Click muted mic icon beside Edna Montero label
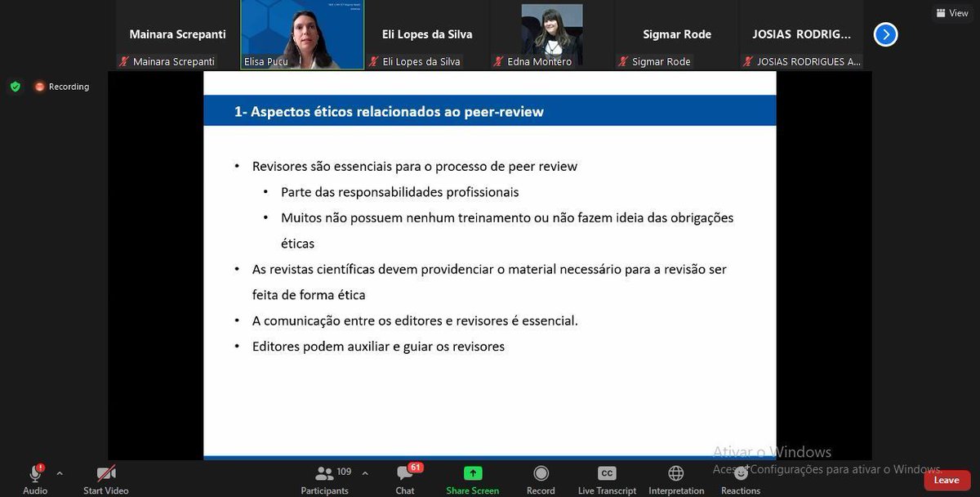This screenshot has height=497, width=980. tap(499, 61)
